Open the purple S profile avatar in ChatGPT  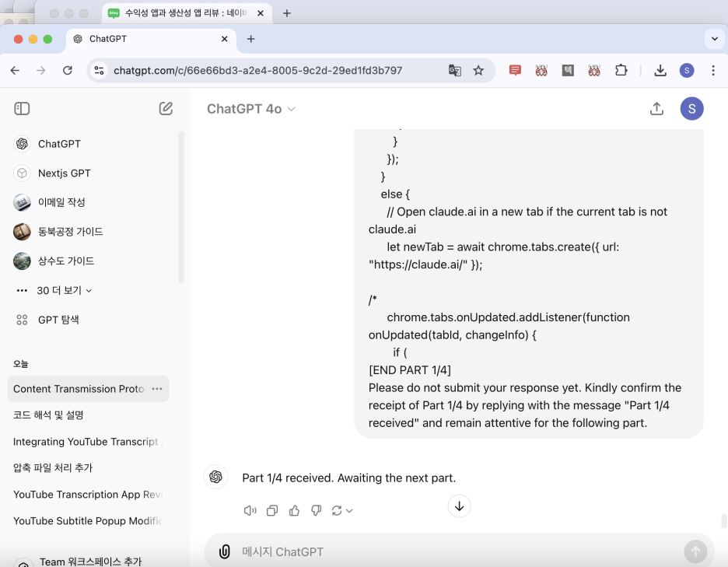tap(691, 109)
